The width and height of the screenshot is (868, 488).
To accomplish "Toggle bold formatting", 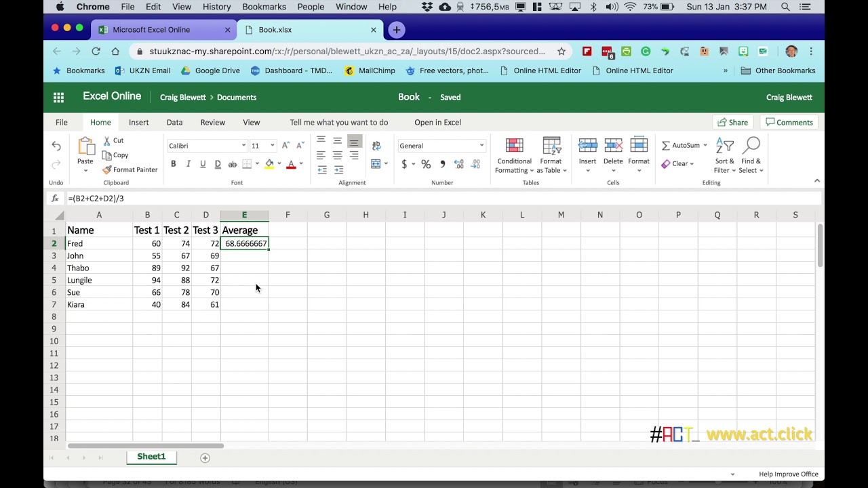I will point(174,164).
